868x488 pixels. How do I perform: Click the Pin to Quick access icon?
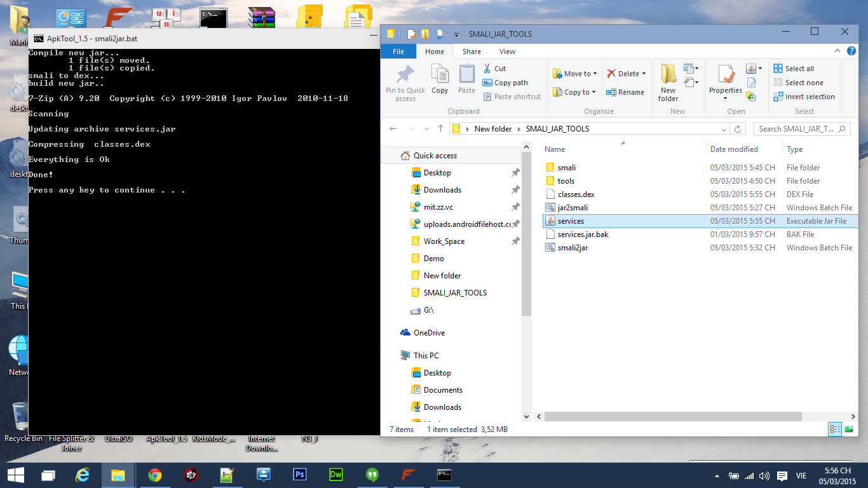(405, 83)
